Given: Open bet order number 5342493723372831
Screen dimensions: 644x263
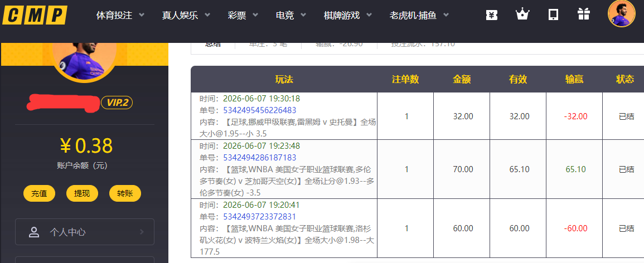Looking at the screenshot, I should coord(260,217).
